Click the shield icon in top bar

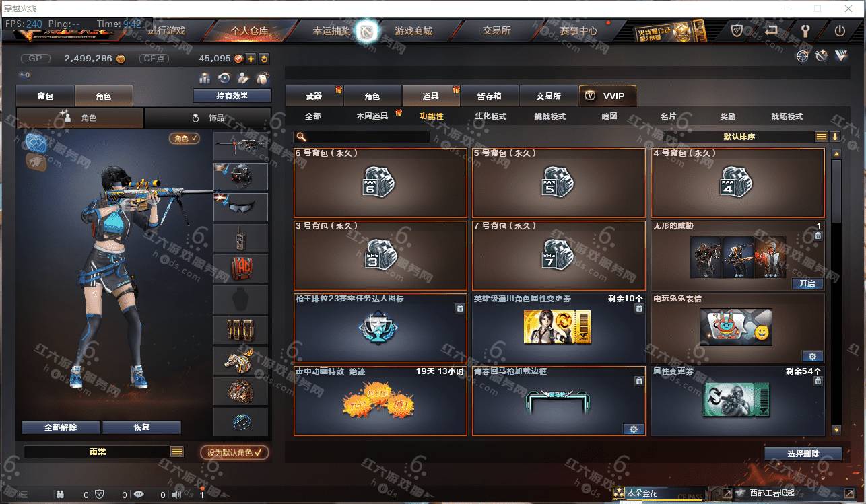(737, 31)
